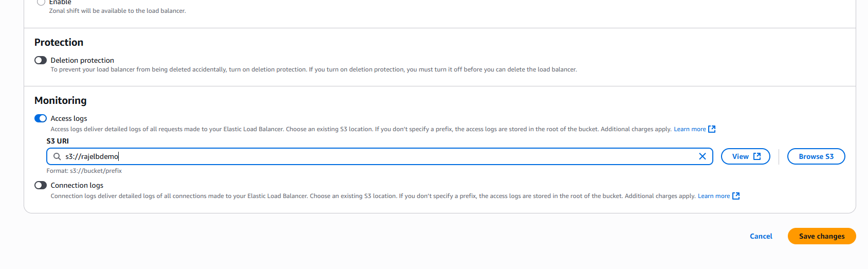Click the magnifier icon in the S3 URI field
Screen dimensions: 868x269
(57, 156)
